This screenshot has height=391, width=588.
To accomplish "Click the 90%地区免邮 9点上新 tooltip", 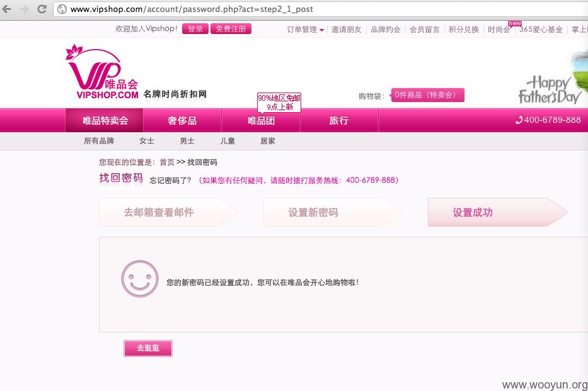I will point(279,102).
